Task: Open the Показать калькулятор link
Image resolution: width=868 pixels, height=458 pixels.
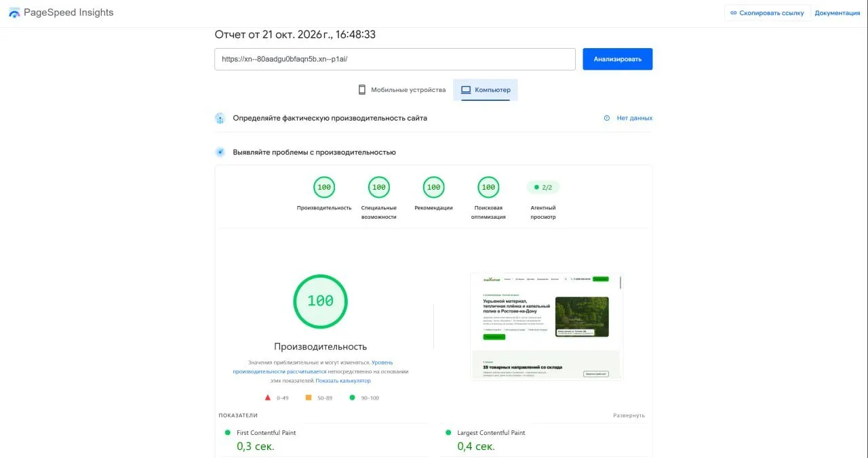Action: [x=343, y=381]
